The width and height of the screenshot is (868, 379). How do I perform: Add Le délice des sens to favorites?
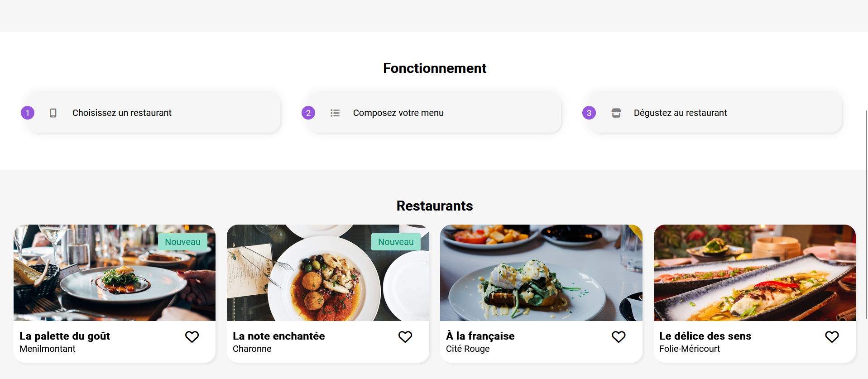point(832,336)
